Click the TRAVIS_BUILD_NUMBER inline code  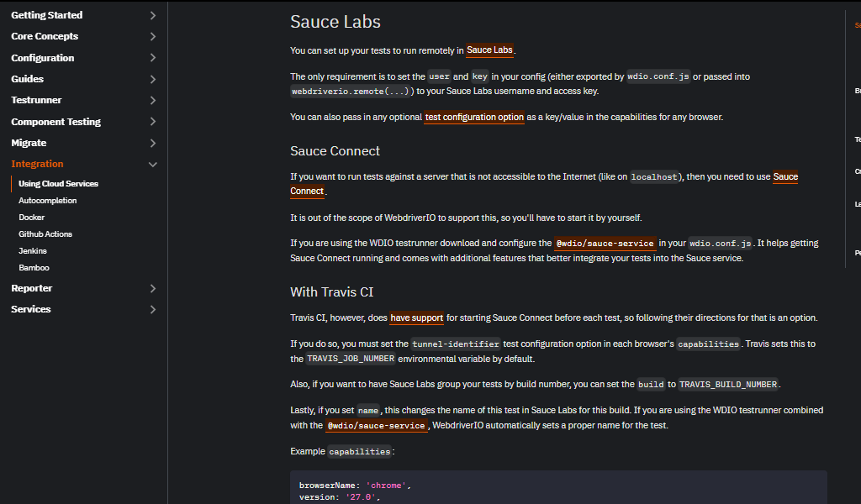[728, 385]
